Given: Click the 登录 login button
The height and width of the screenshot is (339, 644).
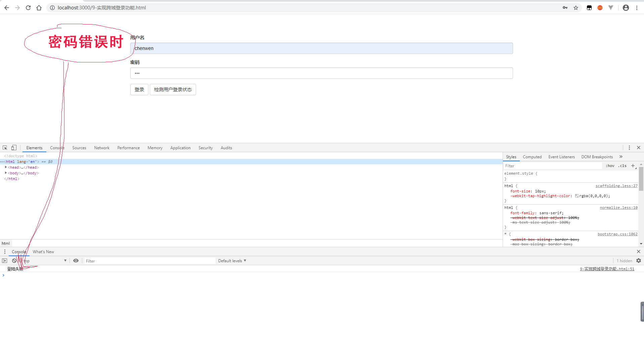Looking at the screenshot, I should point(139,90).
